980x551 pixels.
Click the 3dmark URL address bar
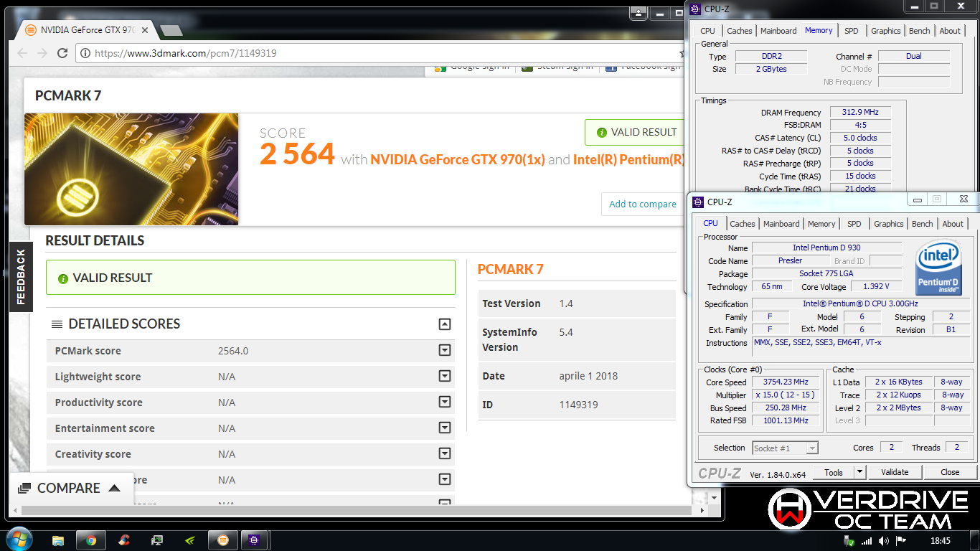[x=380, y=53]
